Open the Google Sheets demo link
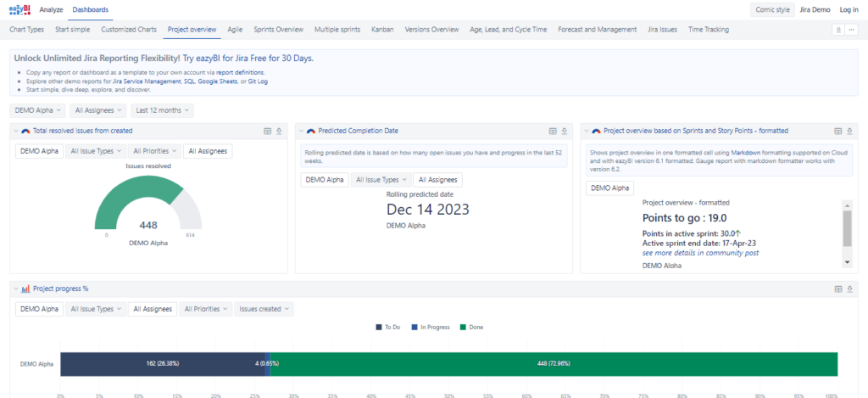The width and height of the screenshot is (868, 398). [218, 81]
